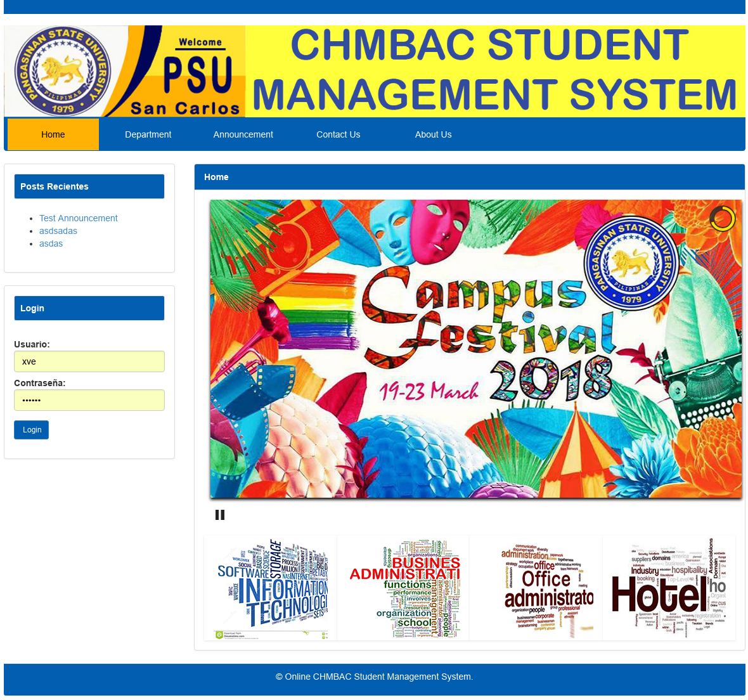Click the PSU seal logo in the header
Screen dimensions: 748x700
click(x=63, y=72)
